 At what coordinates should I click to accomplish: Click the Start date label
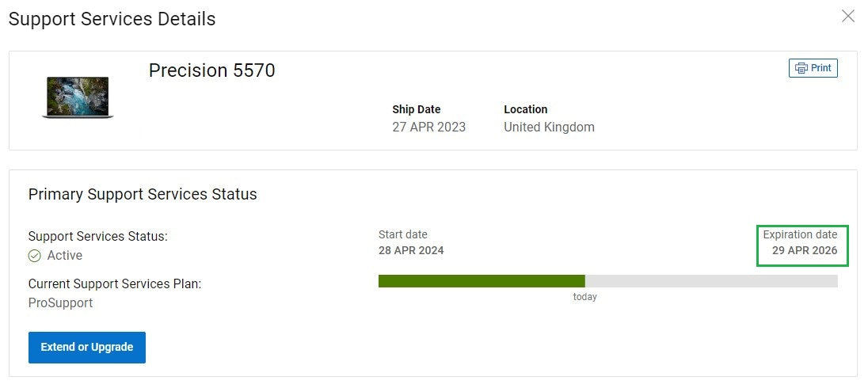[x=403, y=234]
